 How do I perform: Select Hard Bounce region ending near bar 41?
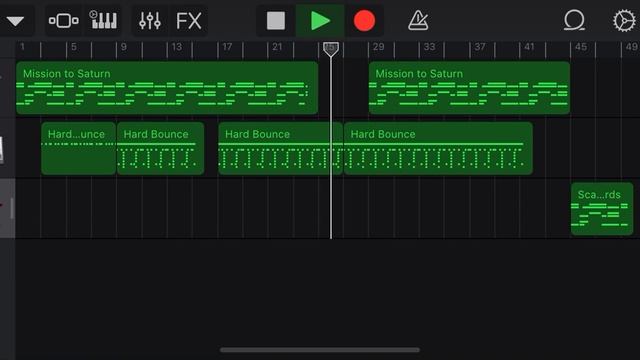coord(438,149)
